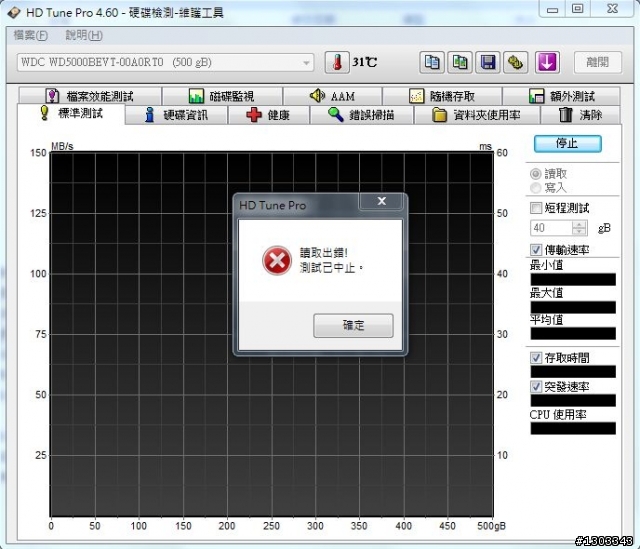Click the 停止 button
This screenshot has height=549, width=640.
[567, 144]
